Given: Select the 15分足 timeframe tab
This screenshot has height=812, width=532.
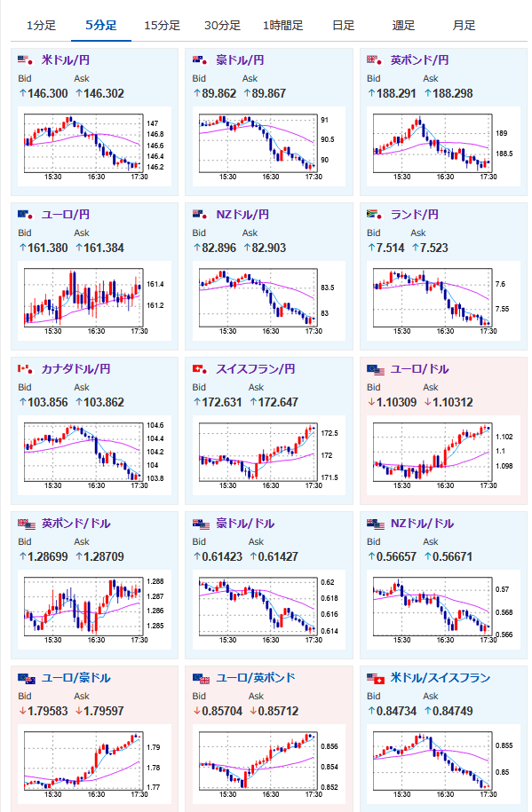Looking at the screenshot, I should pyautogui.click(x=162, y=26).
